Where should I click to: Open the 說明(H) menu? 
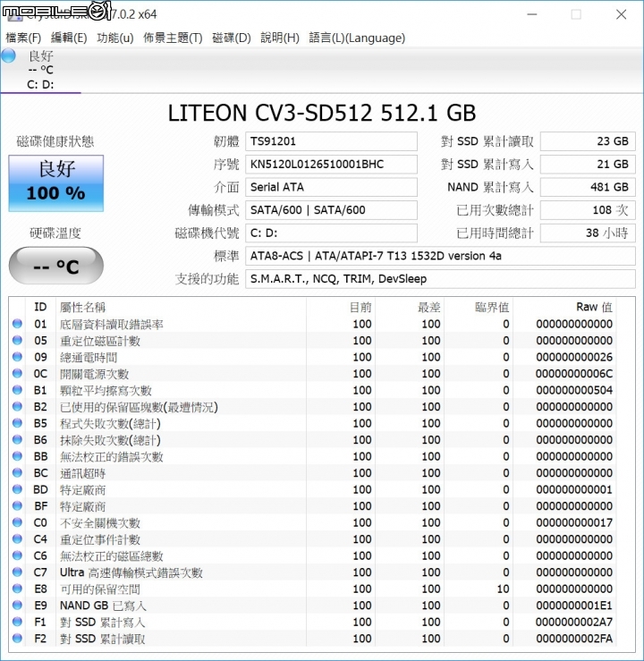[x=280, y=38]
